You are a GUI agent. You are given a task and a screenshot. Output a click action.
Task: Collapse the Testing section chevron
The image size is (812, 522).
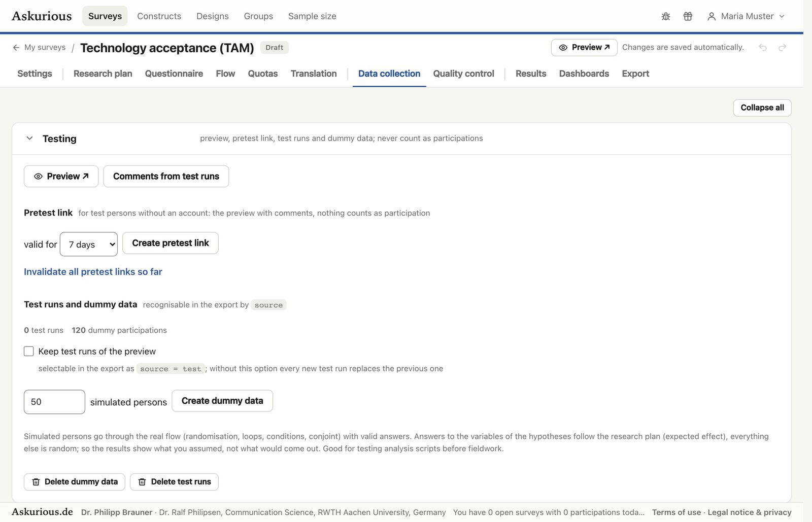[29, 138]
